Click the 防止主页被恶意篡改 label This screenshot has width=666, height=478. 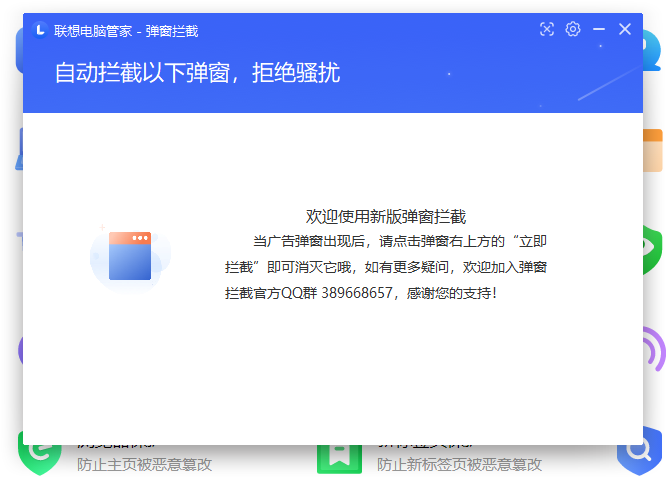(144, 464)
